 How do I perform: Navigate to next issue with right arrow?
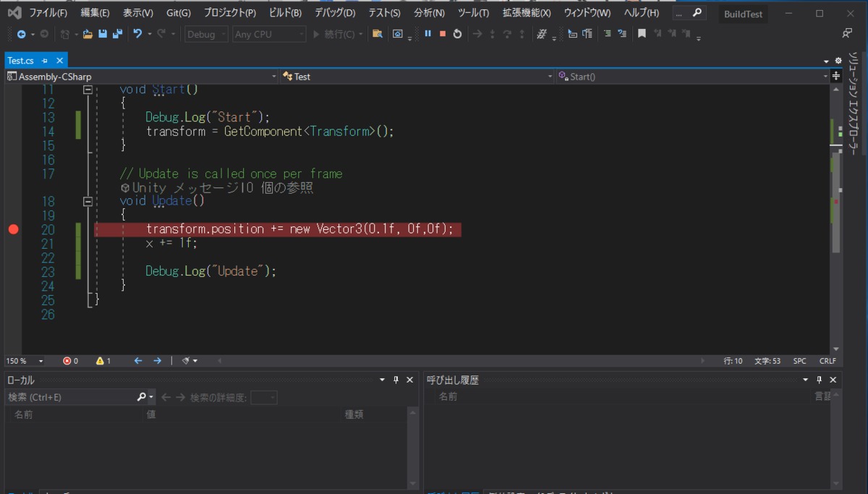point(157,360)
